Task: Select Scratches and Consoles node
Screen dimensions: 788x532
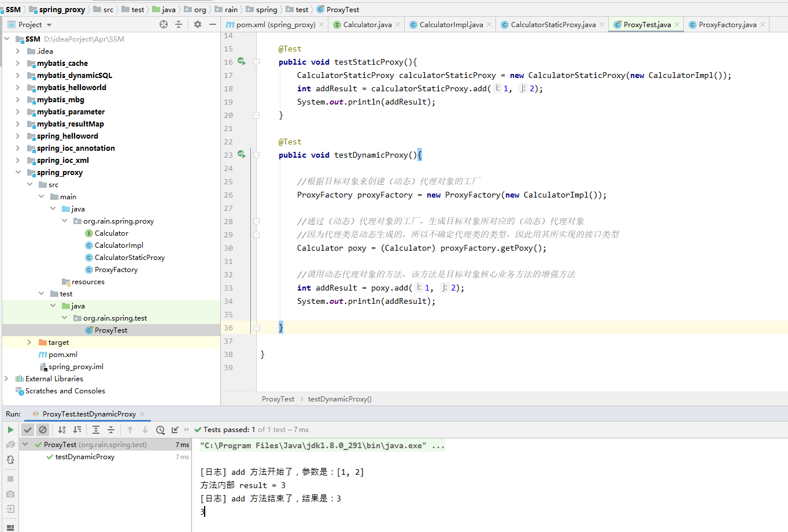Action: point(60,391)
